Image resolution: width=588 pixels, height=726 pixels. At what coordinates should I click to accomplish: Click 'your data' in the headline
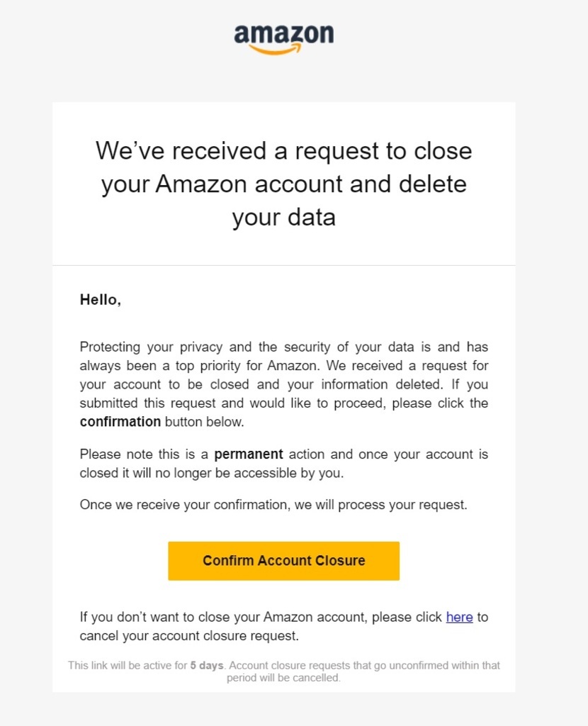[283, 217]
